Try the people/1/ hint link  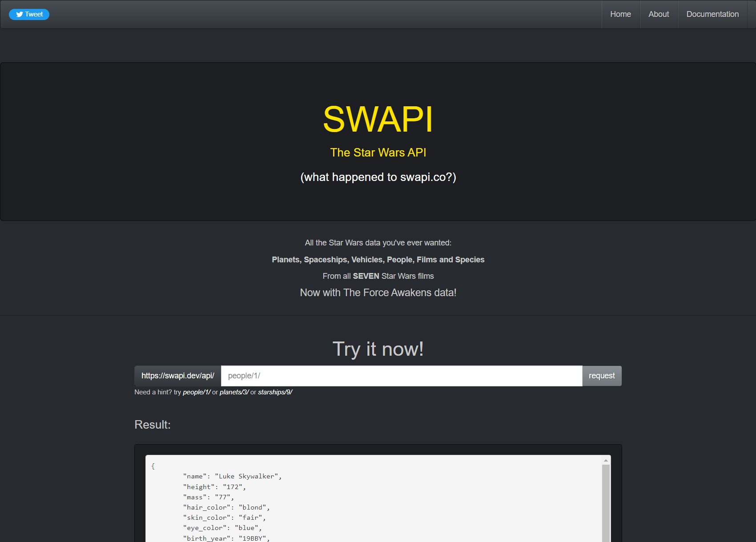tap(197, 392)
